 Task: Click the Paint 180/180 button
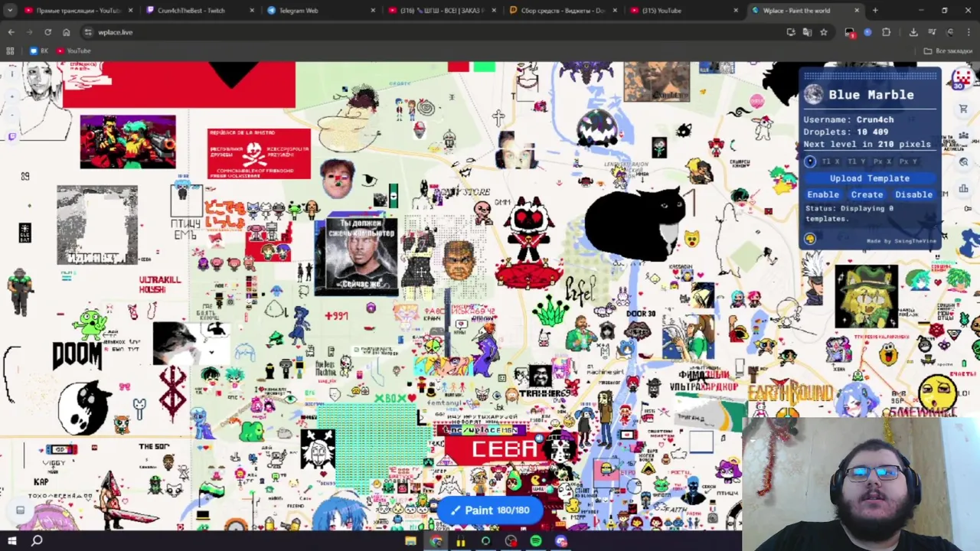coord(490,510)
